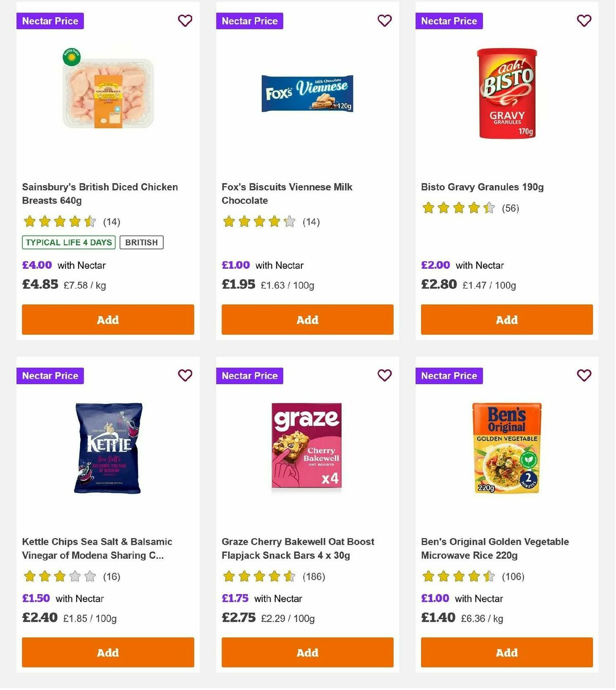Favourite the Ben's Original Microwave Rice
The image size is (616, 690).
[x=584, y=376]
